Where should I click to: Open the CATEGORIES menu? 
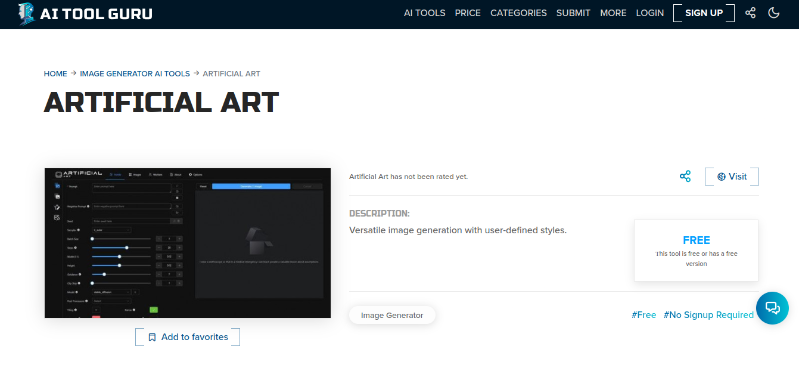pos(518,13)
